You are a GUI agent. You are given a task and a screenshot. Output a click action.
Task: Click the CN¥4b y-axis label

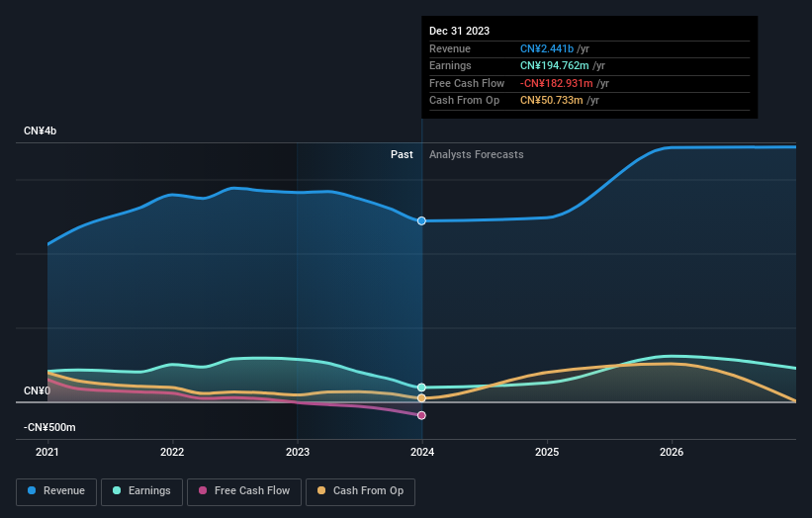pos(40,130)
